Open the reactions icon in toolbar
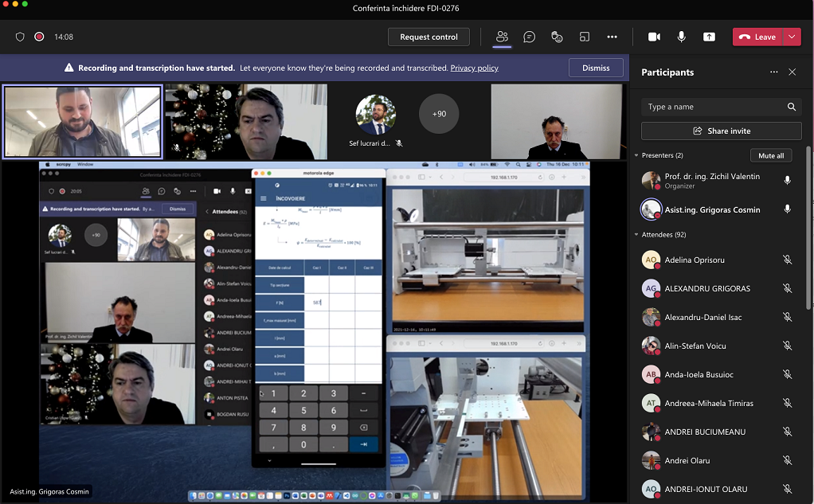This screenshot has height=504, width=814. click(x=557, y=37)
